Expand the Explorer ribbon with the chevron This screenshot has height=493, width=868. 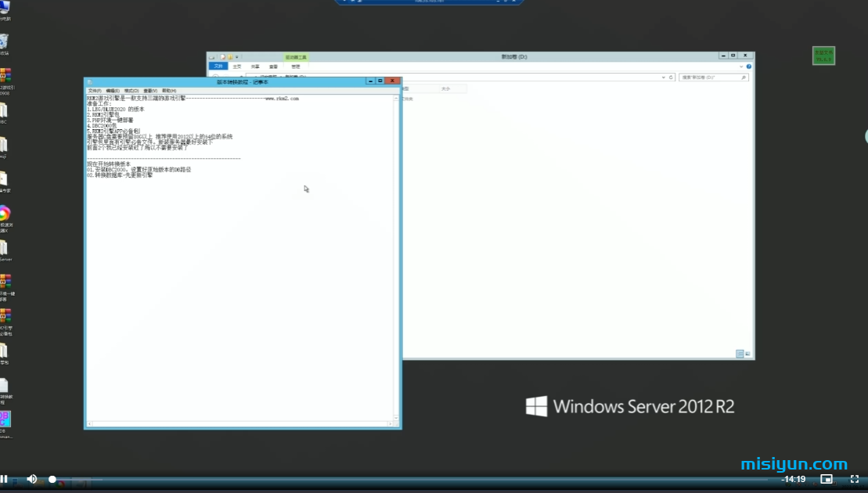(x=741, y=67)
